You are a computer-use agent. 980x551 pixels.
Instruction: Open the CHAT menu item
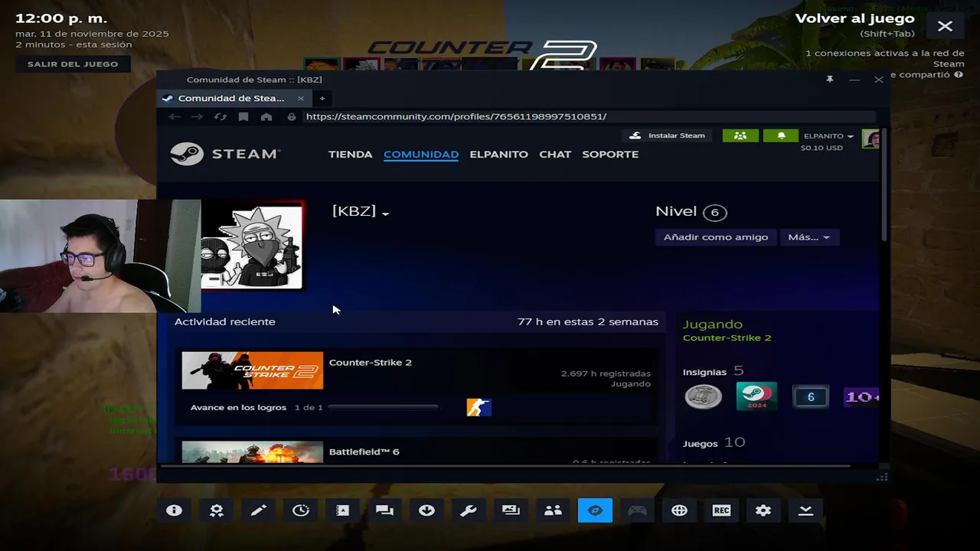coord(555,154)
